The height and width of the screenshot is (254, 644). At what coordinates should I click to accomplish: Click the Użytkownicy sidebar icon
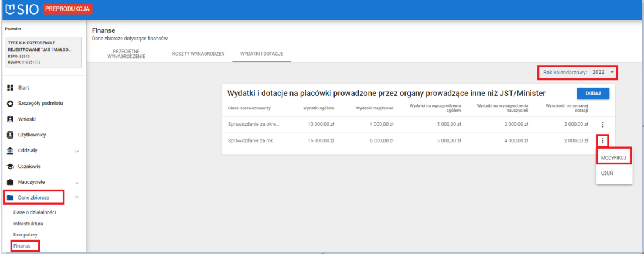pyautogui.click(x=11, y=135)
